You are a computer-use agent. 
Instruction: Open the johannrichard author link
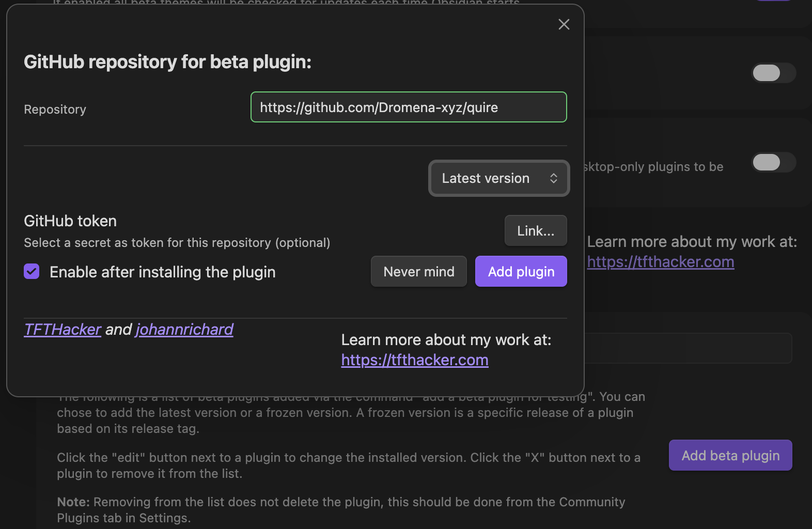pyautogui.click(x=184, y=329)
